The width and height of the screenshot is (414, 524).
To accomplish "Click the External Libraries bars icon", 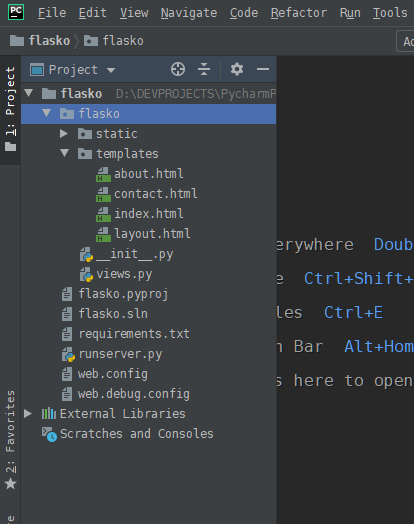I will [x=49, y=414].
